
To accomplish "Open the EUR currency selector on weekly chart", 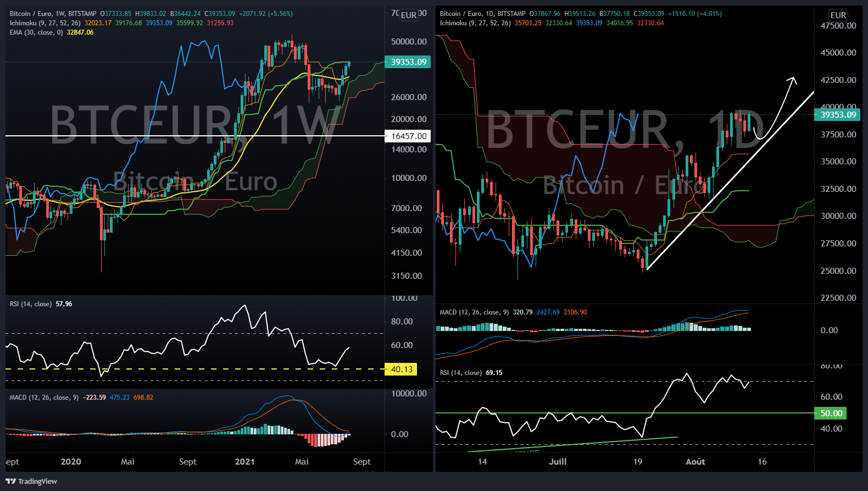I will tap(408, 15).
